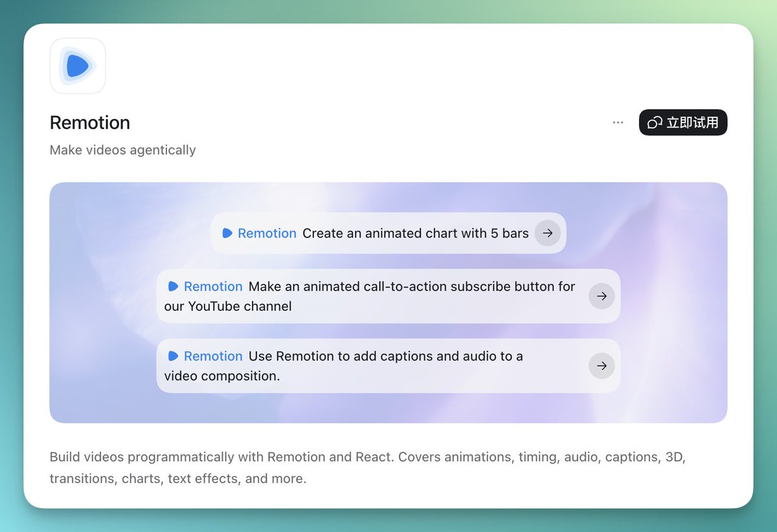Click the Remotion title heading

coord(90,122)
